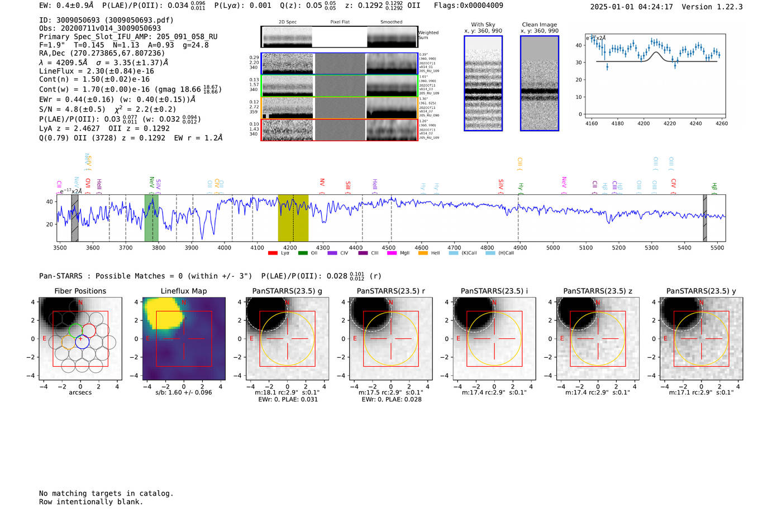Click the yellow highlighted band at 4200Å
The image size is (782, 532).
point(293,218)
